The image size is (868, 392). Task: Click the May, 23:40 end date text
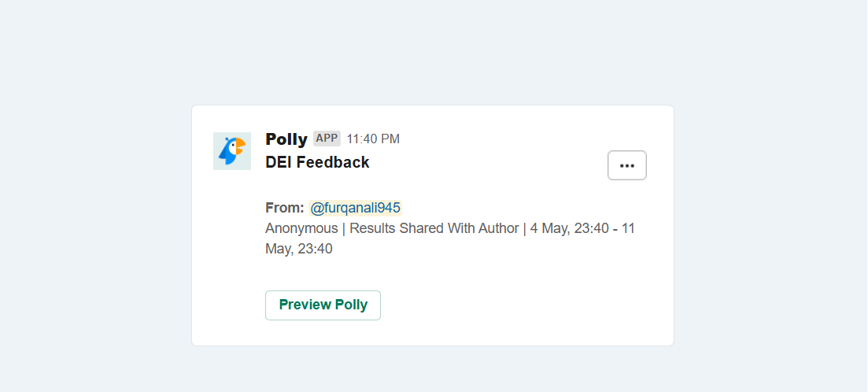tap(299, 250)
